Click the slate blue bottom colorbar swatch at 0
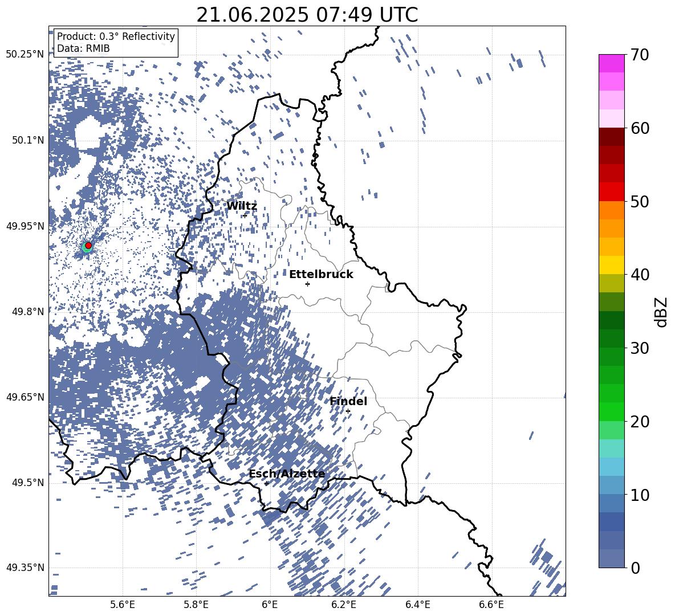This screenshot has height=616, width=675. pyautogui.click(x=611, y=558)
